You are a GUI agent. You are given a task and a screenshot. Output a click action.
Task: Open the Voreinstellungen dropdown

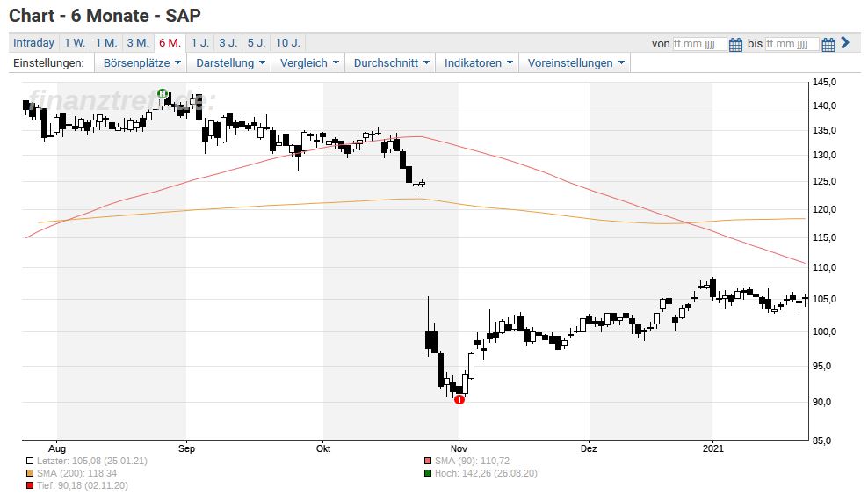click(x=575, y=63)
